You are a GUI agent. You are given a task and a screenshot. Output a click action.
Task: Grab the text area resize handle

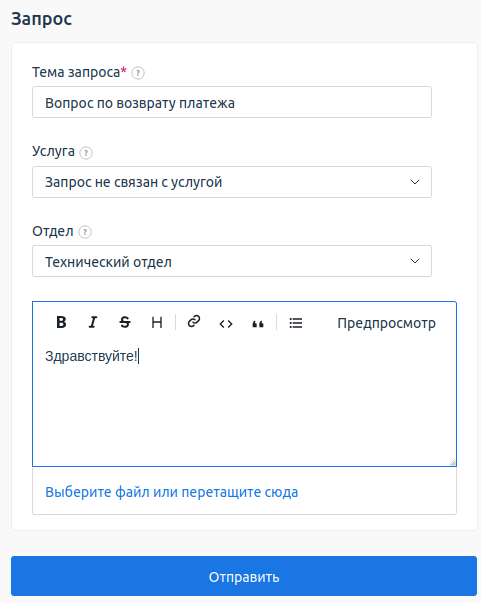pos(452,462)
